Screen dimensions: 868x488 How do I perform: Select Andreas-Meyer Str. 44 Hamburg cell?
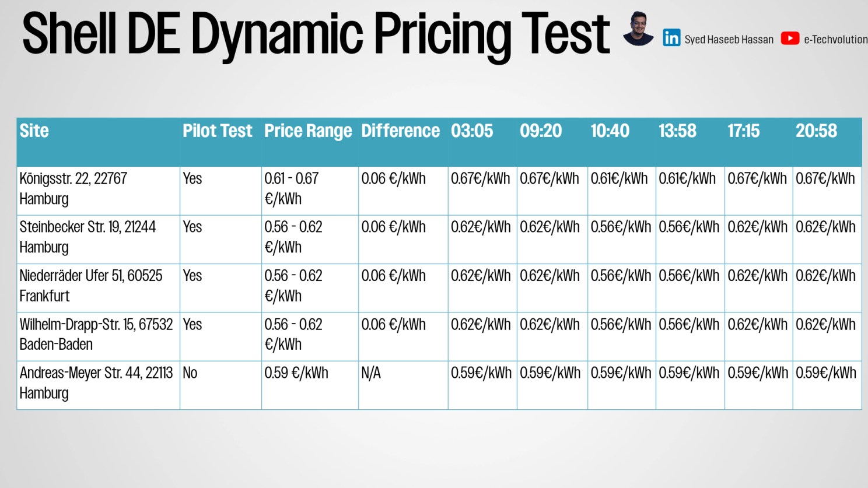click(96, 383)
